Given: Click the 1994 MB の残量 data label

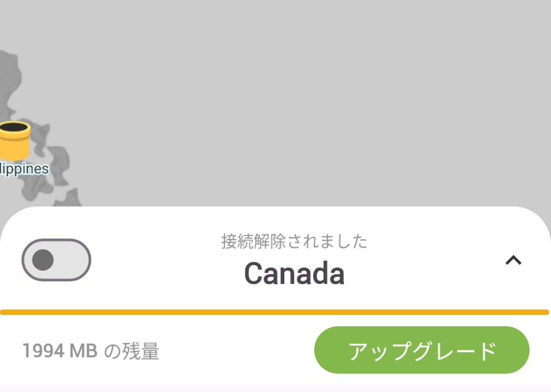Looking at the screenshot, I should 90,351.
